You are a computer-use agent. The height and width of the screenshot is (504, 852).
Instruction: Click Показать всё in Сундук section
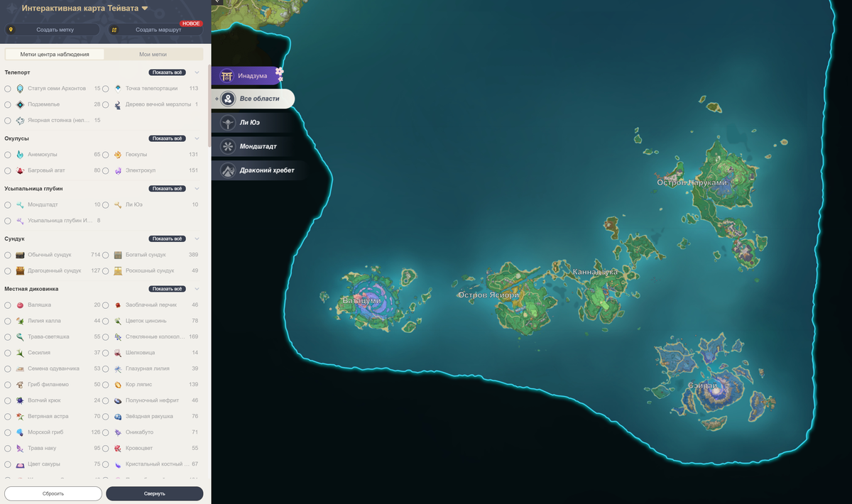[x=168, y=239]
